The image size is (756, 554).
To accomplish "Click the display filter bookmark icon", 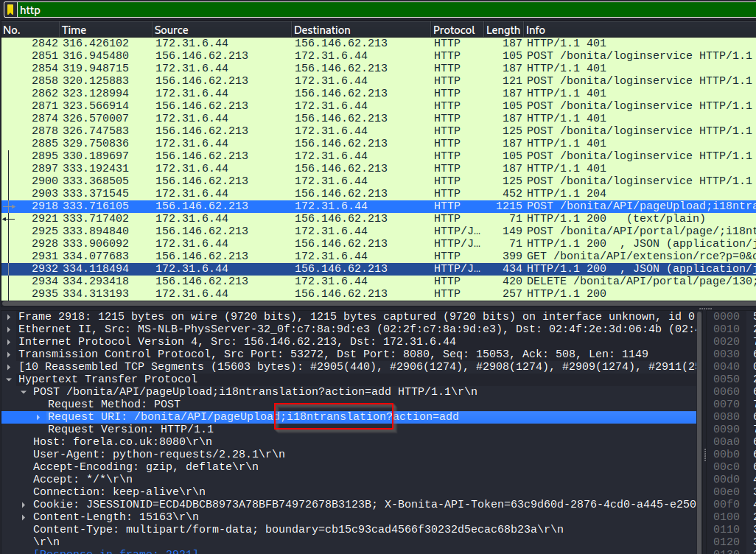I will pos(10,10).
